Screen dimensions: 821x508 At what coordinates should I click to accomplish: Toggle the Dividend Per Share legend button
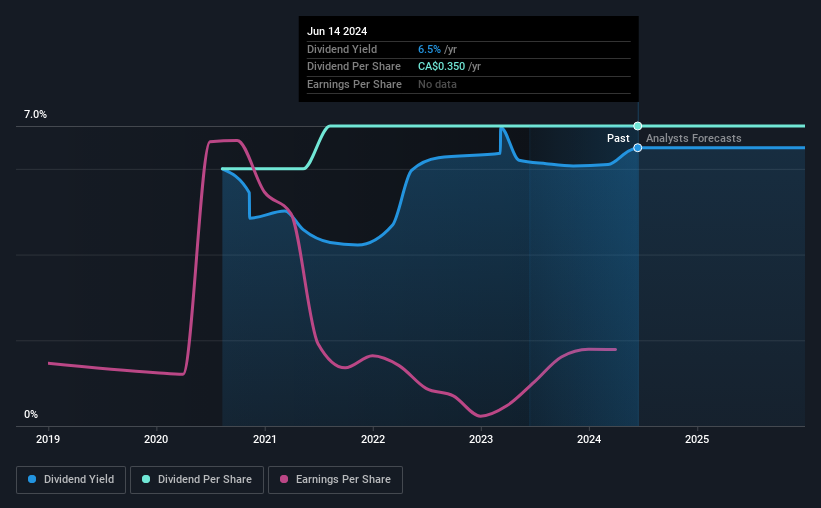[x=197, y=480]
